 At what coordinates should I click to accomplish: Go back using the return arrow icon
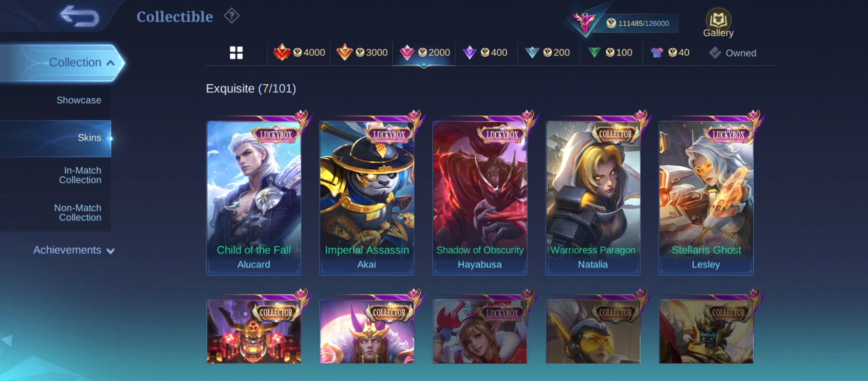click(79, 16)
